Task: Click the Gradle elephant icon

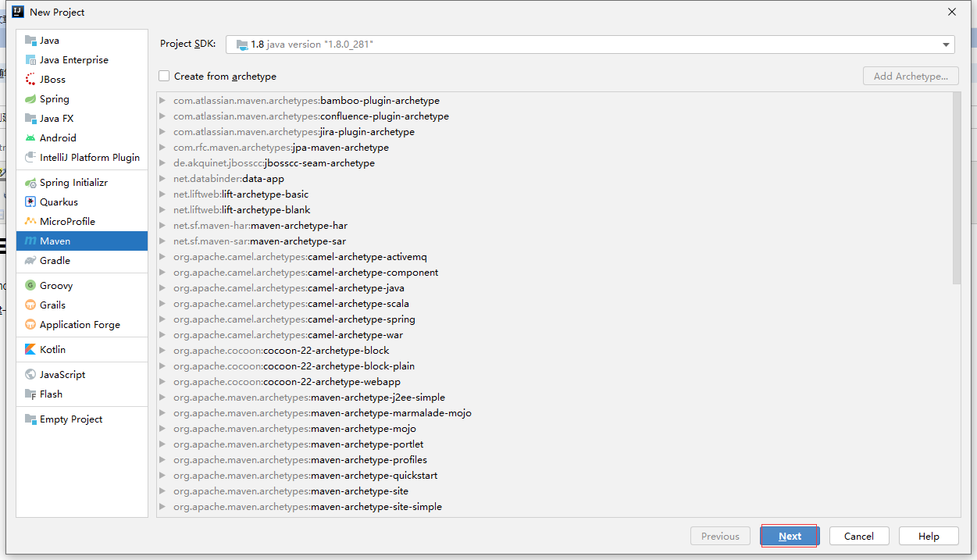Action: (30, 261)
